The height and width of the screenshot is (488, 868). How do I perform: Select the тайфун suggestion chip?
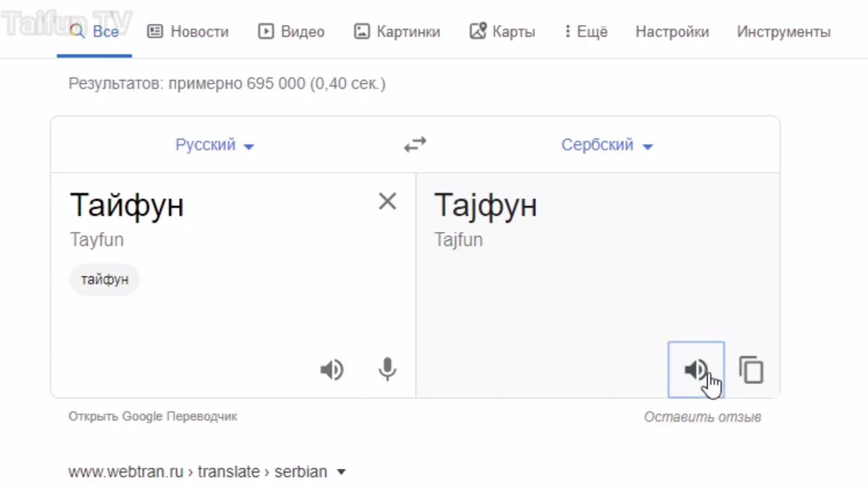[104, 279]
